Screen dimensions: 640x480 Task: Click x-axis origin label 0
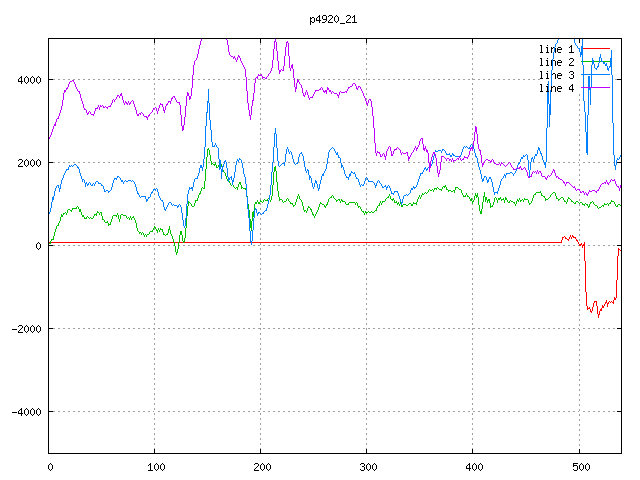(50, 467)
